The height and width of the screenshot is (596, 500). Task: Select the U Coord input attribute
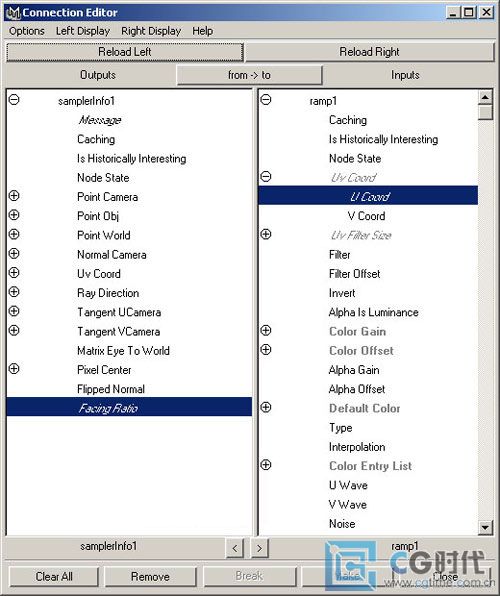(368, 196)
